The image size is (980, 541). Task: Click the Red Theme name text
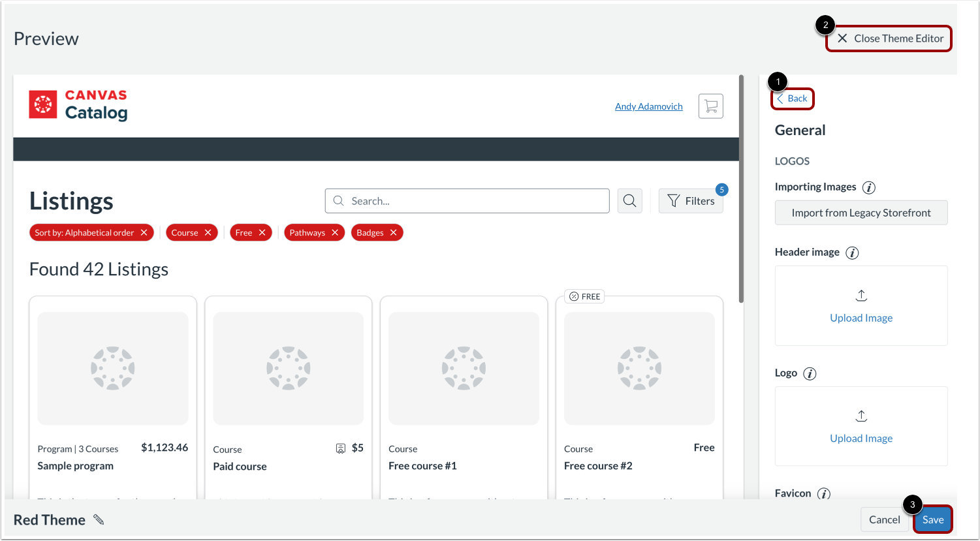(50, 520)
